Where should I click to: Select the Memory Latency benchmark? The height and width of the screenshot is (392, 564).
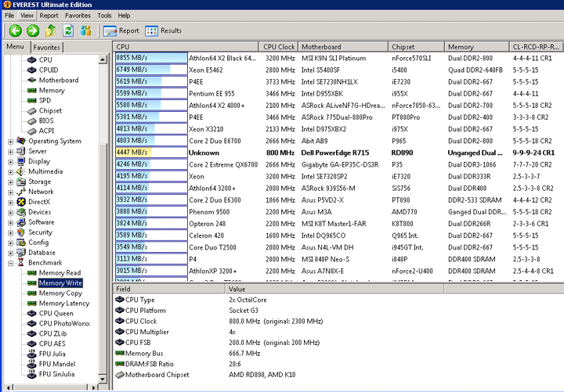tap(64, 304)
